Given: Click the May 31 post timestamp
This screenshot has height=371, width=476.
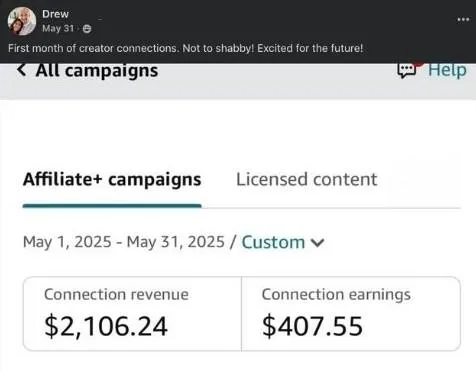Looking at the screenshot, I should [58, 28].
